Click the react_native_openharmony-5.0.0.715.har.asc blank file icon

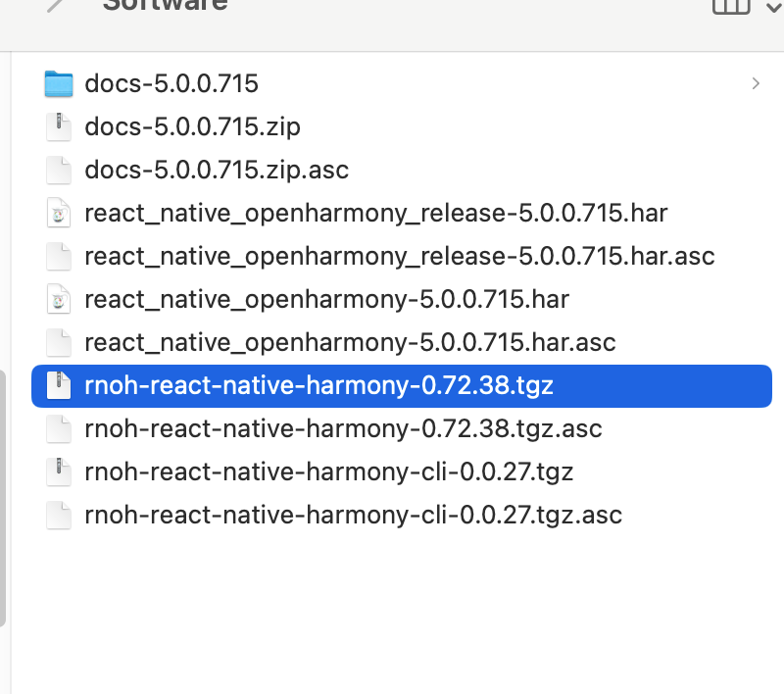59,342
